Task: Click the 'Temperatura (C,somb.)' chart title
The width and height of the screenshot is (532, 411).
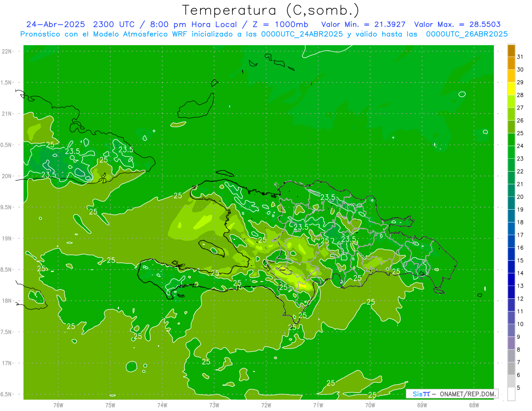Action: click(x=270, y=10)
